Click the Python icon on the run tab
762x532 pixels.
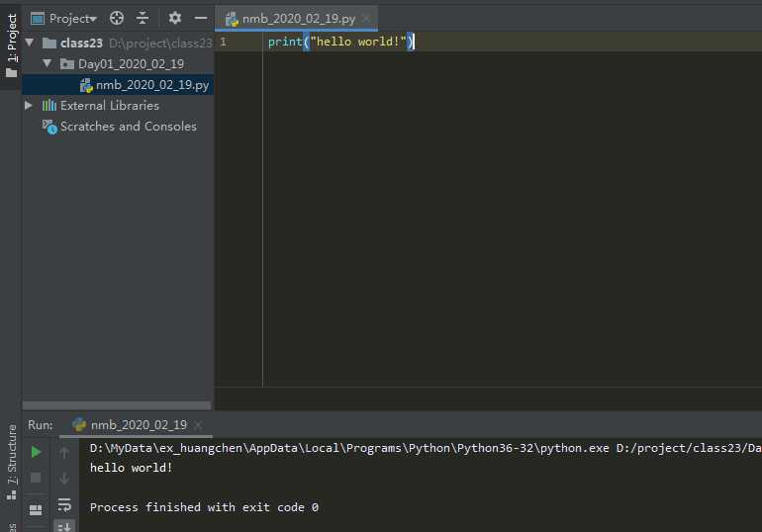(79, 425)
